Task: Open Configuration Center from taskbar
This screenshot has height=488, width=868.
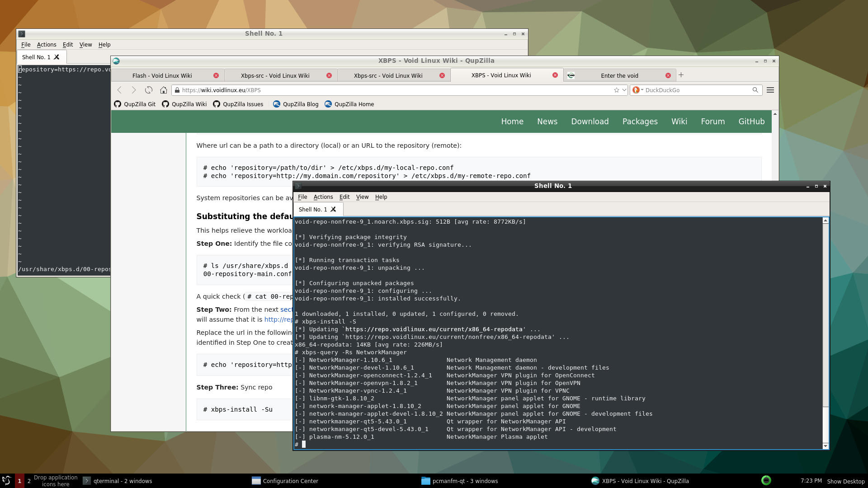Action: pos(286,481)
